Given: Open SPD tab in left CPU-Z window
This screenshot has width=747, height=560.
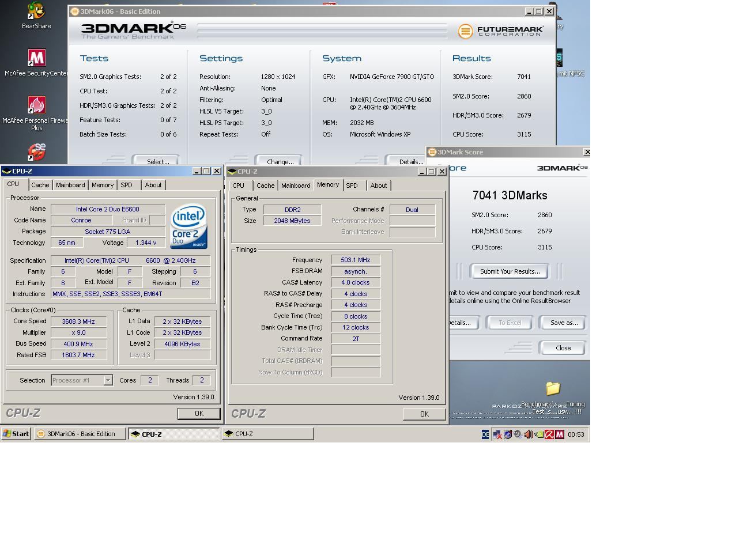Looking at the screenshot, I should [127, 185].
